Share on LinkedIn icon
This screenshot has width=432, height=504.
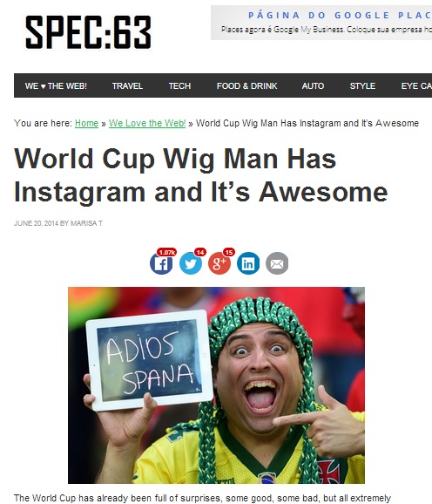248,263
